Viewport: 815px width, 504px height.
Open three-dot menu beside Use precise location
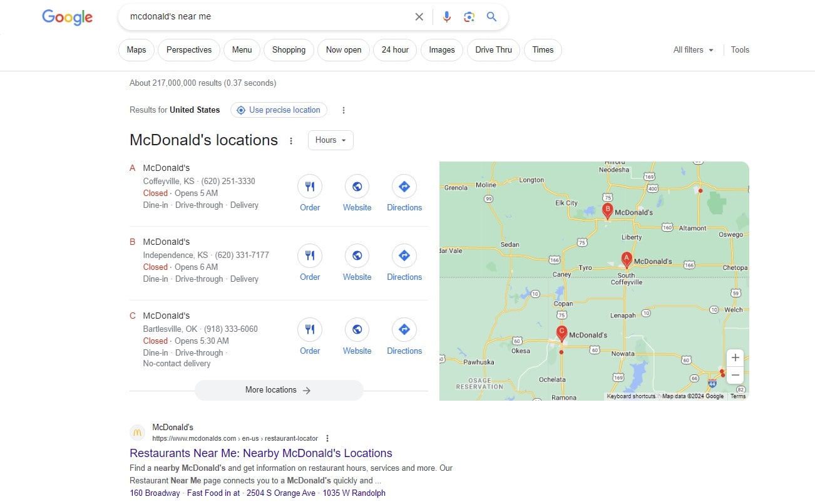[x=343, y=110]
